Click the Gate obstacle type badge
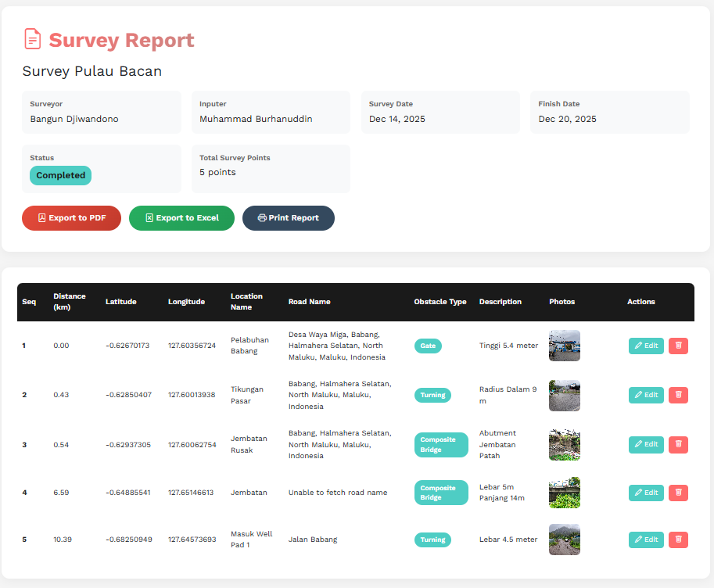Image resolution: width=714 pixels, height=588 pixels. (428, 346)
